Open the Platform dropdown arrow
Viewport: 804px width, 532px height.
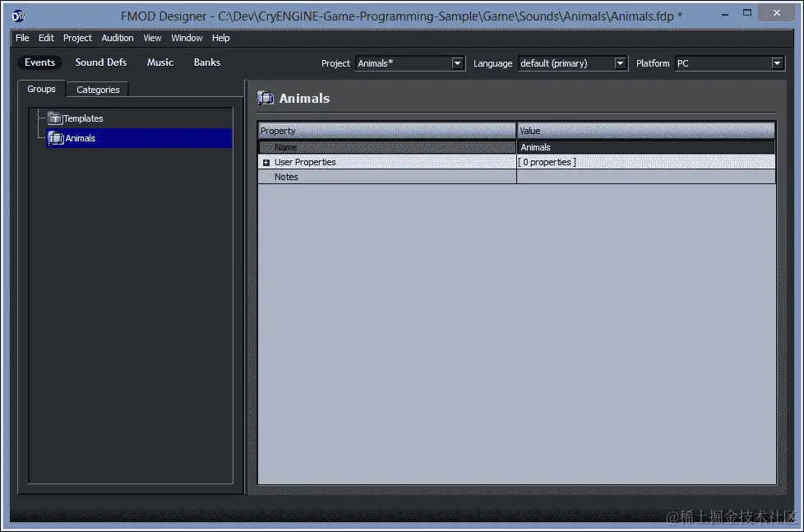click(x=778, y=63)
